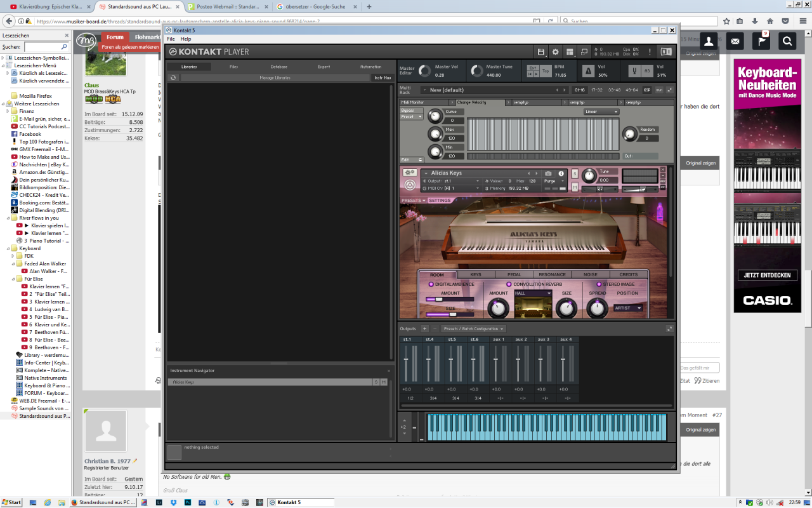Mute the Alicias Keys instrument with M button
The width and height of the screenshot is (812, 508).
[x=575, y=187]
